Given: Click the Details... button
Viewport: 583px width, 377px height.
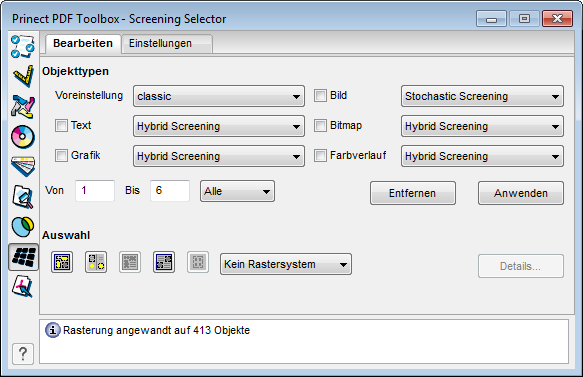Looking at the screenshot, I should point(521,266).
